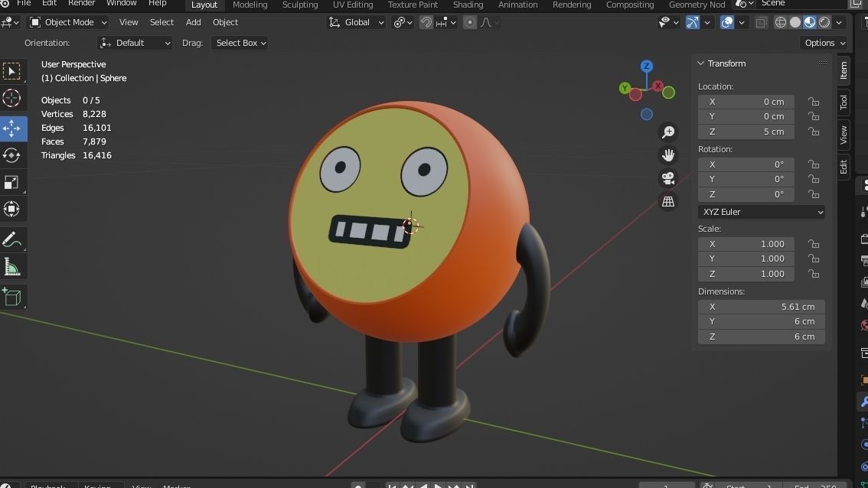868x488 pixels.
Task: Open the Tool sidebar tab
Action: [843, 102]
